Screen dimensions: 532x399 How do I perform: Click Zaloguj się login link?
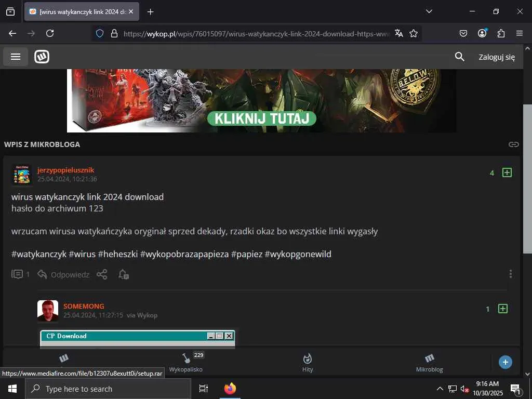pos(497,57)
